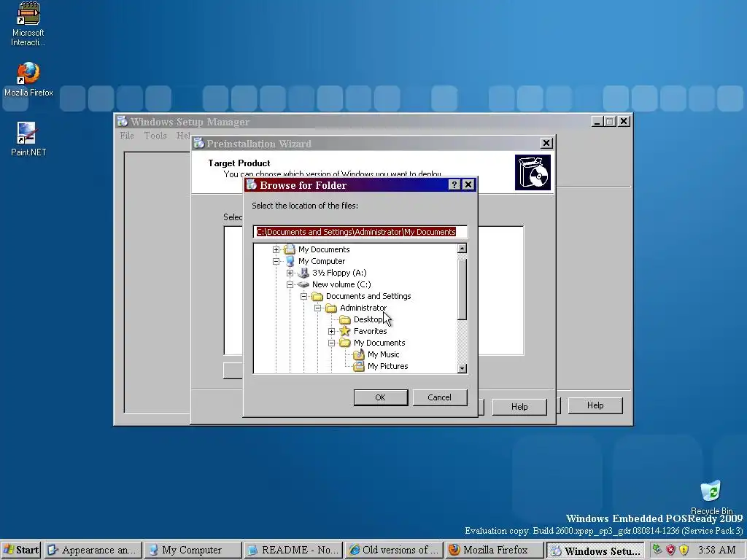This screenshot has width=747, height=560.
Task: Switch to README Notepad taskbar window
Action: pos(293,550)
